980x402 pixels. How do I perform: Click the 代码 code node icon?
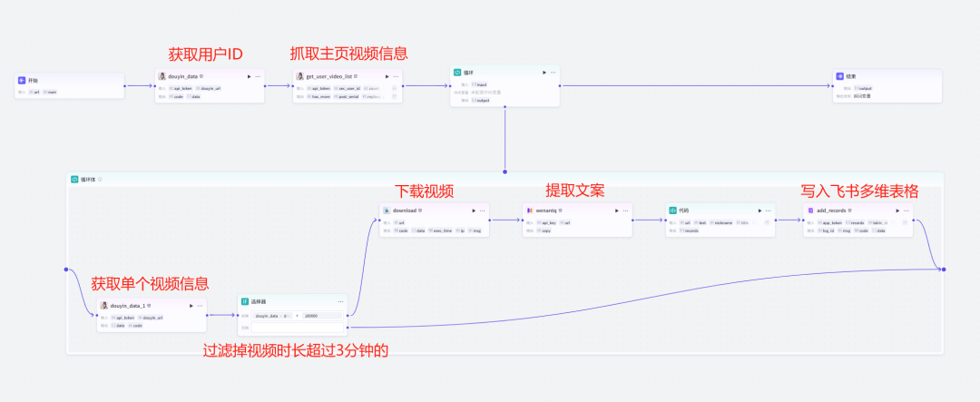click(x=673, y=211)
